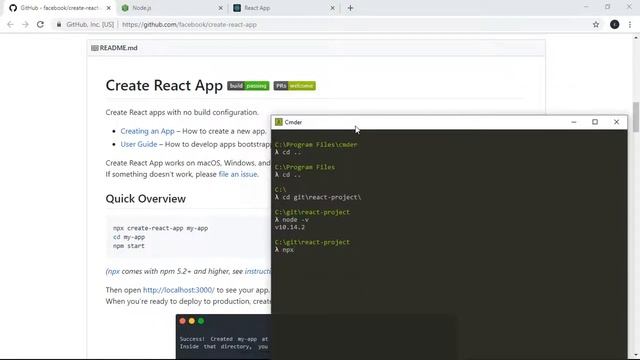Bookmark this page with the star icon
This screenshot has width=640, height=360.
pos(596,24)
